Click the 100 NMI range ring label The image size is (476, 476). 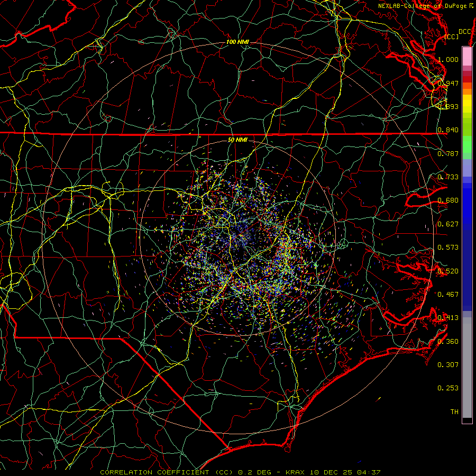pos(237,42)
